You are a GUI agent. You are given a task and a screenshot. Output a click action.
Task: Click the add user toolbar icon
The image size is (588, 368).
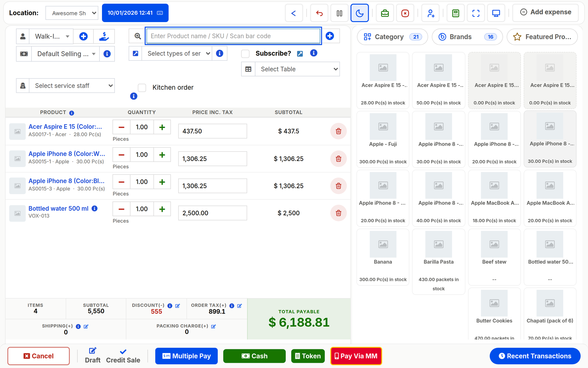(431, 13)
